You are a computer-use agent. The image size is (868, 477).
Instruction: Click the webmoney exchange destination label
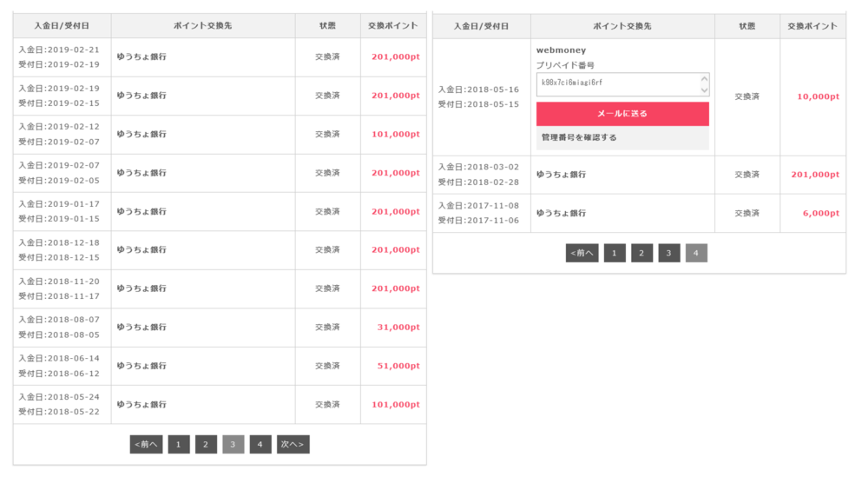pos(561,50)
